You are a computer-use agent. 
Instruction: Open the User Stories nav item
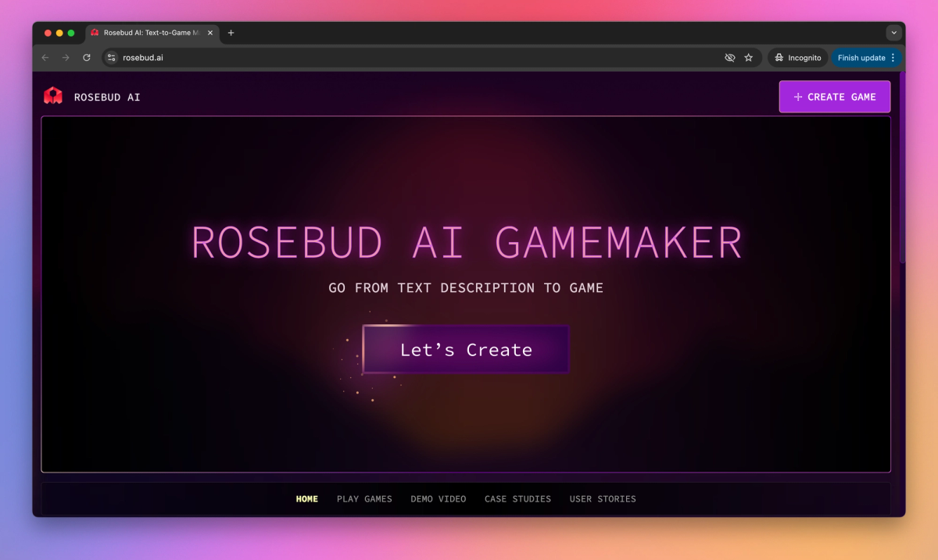(x=603, y=499)
